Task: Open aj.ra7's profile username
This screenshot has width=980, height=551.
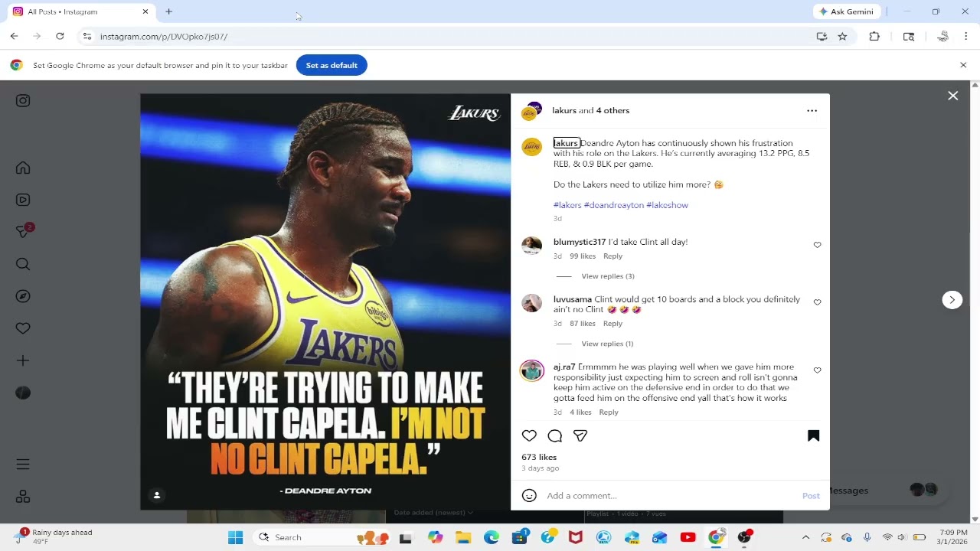Action: coord(564,367)
